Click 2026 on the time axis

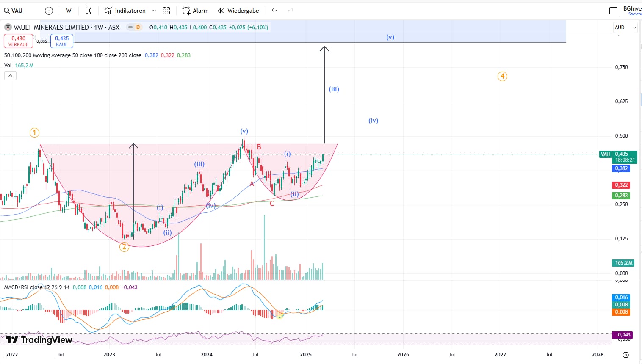pyautogui.click(x=403, y=355)
